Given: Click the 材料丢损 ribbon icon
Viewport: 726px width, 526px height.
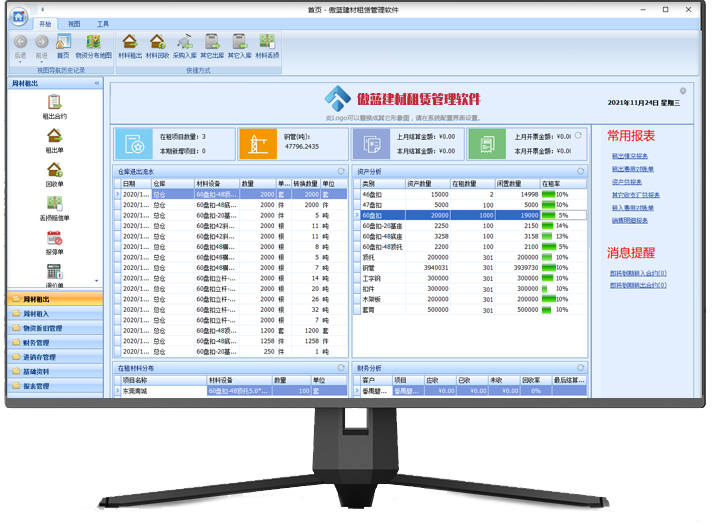Looking at the screenshot, I should (267, 45).
